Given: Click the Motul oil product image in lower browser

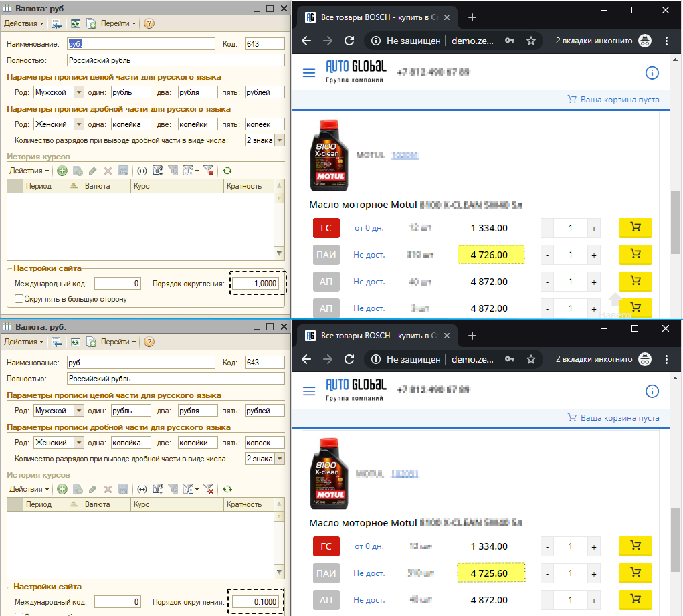Looking at the screenshot, I should pos(329,474).
